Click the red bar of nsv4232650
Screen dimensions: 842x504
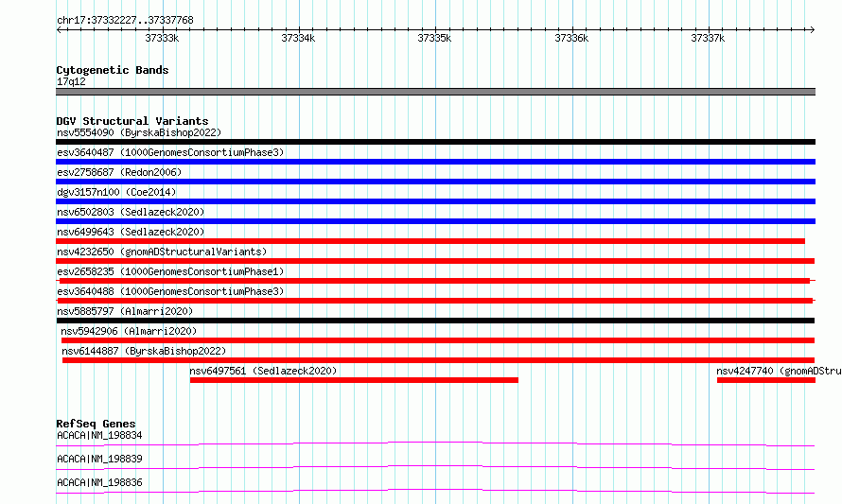click(435, 261)
